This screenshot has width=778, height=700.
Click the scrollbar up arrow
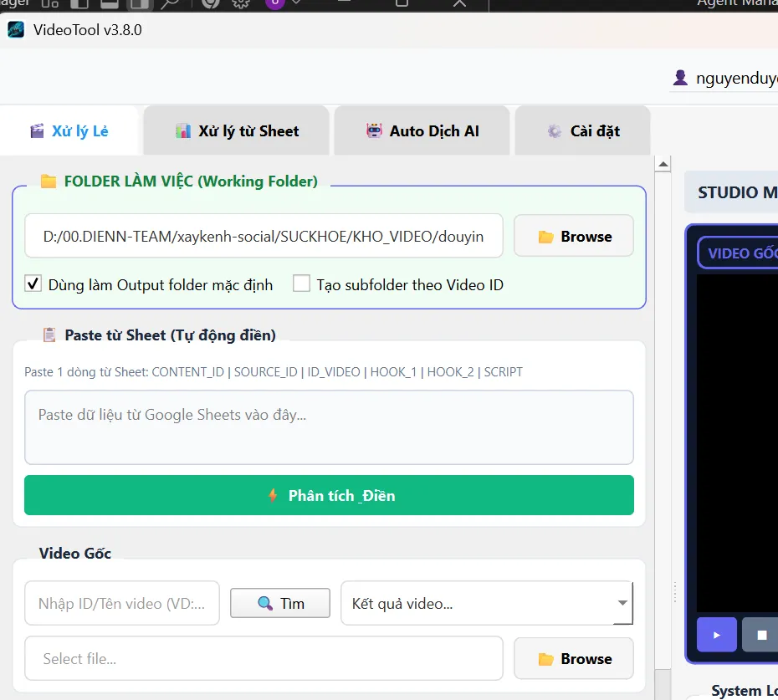[x=663, y=164]
